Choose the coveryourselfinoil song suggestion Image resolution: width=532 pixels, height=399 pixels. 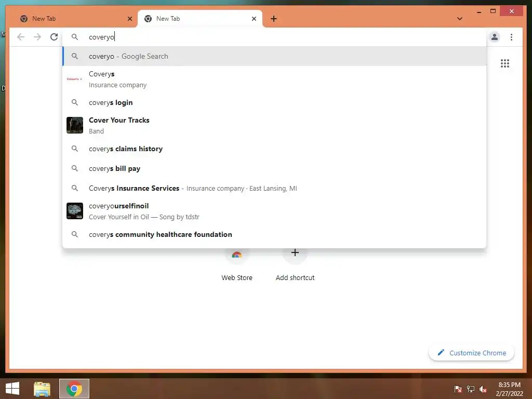click(x=274, y=211)
